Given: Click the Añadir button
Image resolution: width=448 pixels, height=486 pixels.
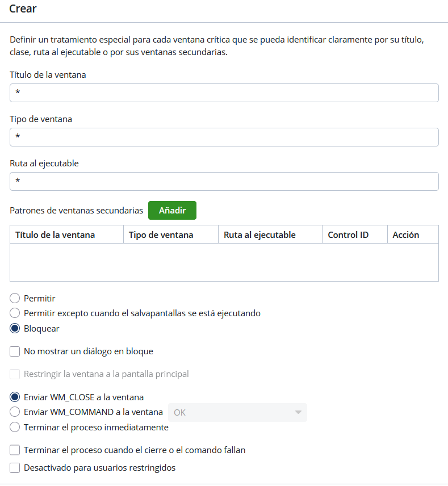Looking at the screenshot, I should point(172,211).
